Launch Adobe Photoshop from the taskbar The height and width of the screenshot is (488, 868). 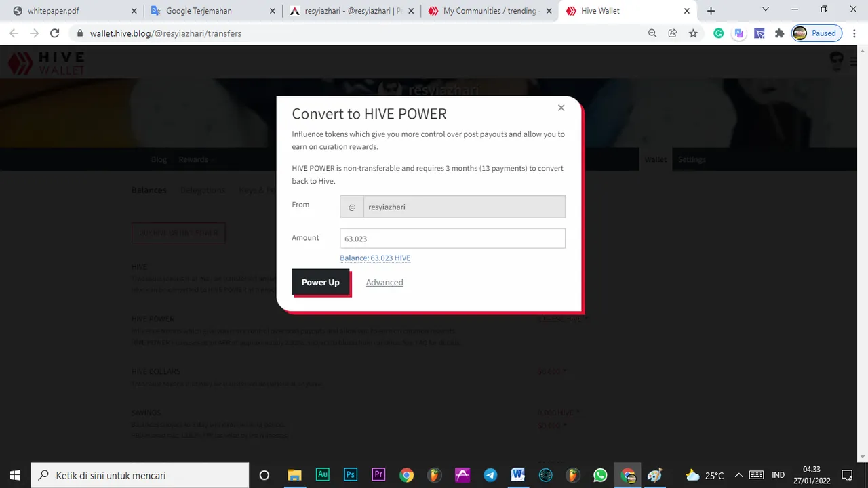pos(351,475)
